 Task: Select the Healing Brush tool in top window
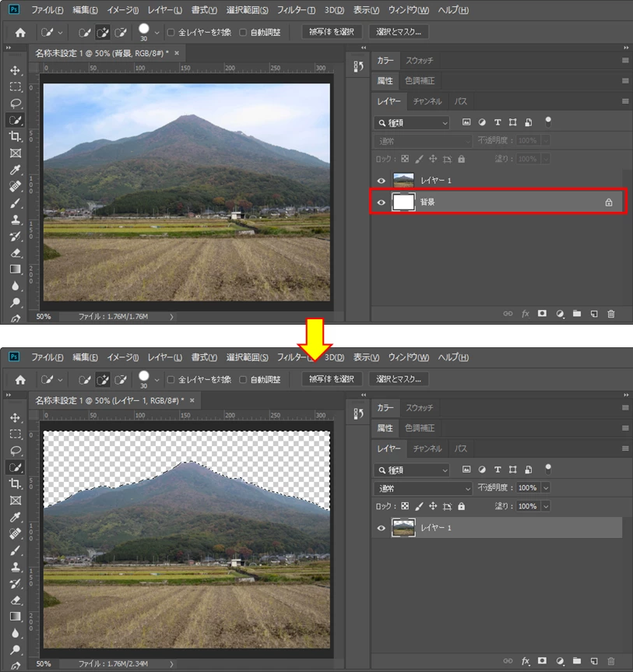click(16, 186)
